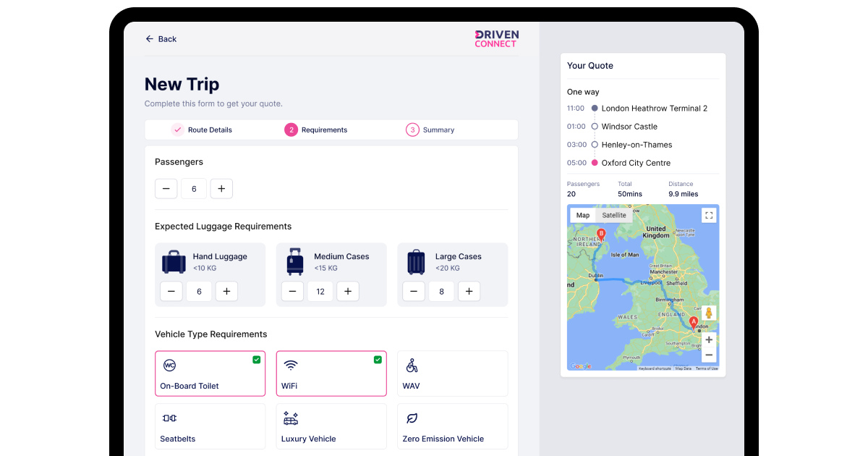
Task: Decrease the Hand Luggage quantity
Action: tap(171, 292)
